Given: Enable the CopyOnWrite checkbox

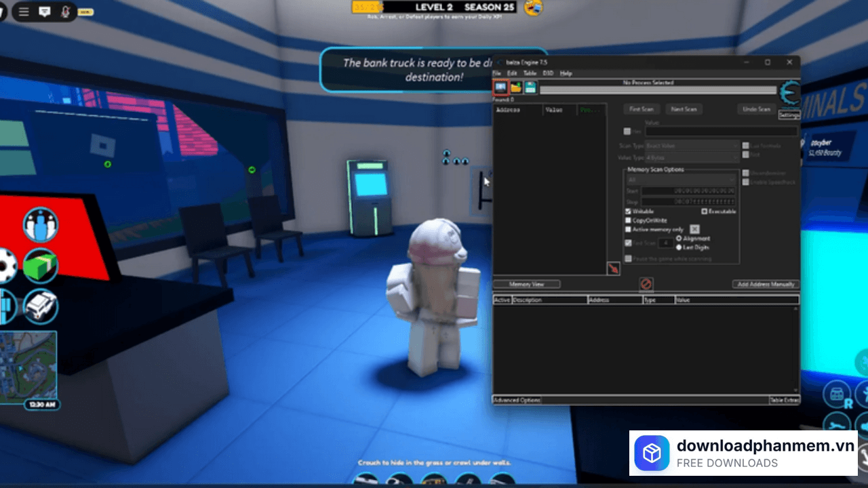Looking at the screenshot, I should pos(627,220).
